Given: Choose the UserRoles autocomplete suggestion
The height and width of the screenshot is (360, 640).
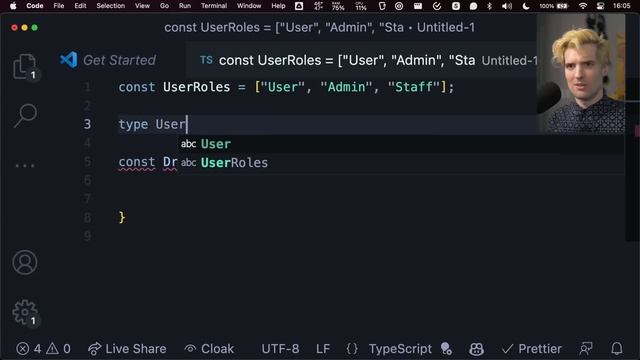Looking at the screenshot, I should point(401,162).
